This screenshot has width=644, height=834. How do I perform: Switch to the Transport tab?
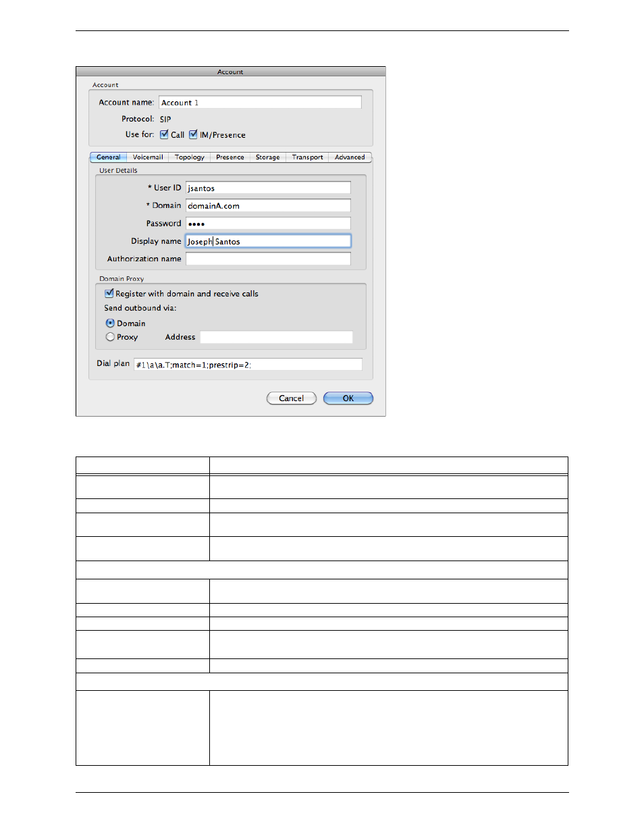coord(307,157)
